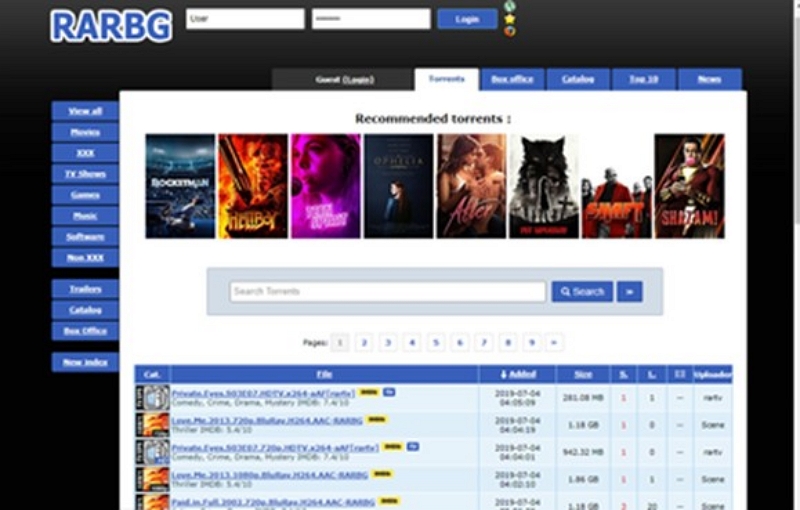Open the Rocketman poster

point(180,186)
